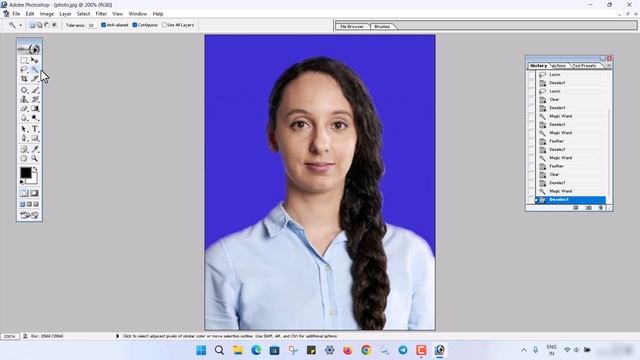Click the foreground black color swatch

pyautogui.click(x=25, y=173)
